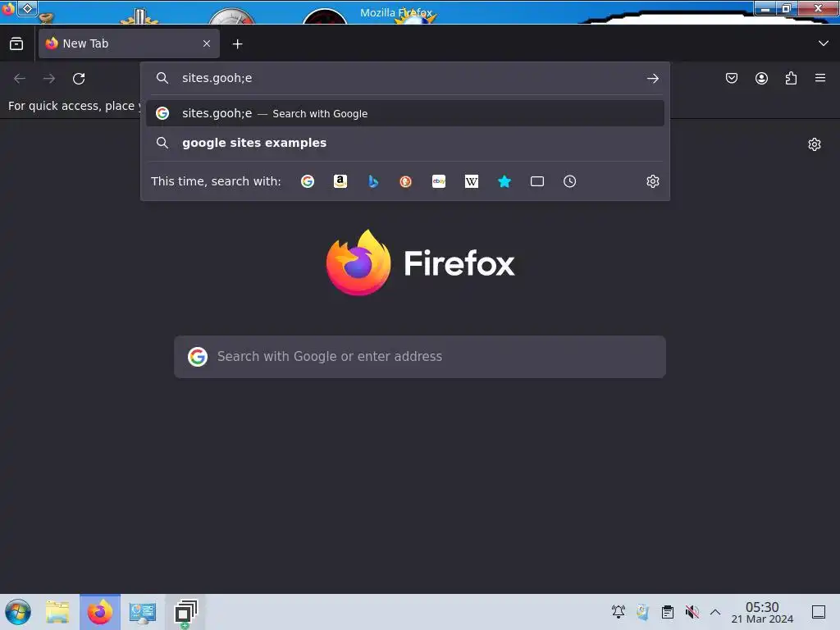Search in Bookmarks via the star icon
The image size is (840, 630).
(x=504, y=181)
